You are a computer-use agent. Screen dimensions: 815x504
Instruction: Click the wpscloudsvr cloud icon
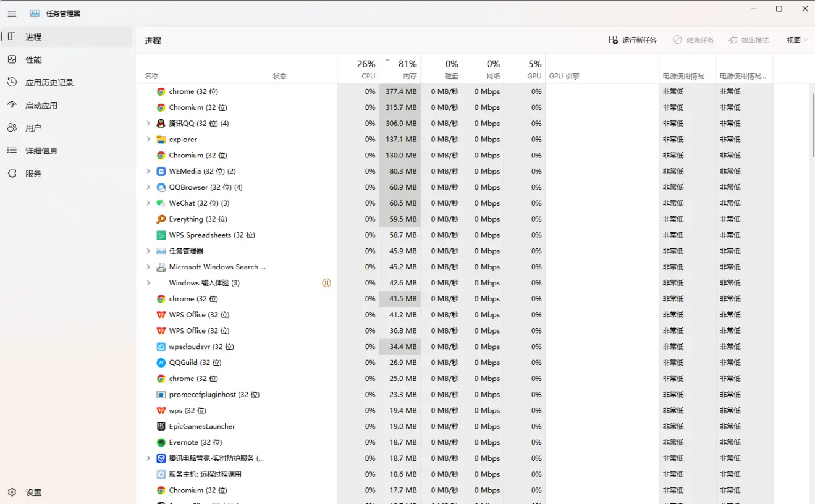[x=161, y=346]
